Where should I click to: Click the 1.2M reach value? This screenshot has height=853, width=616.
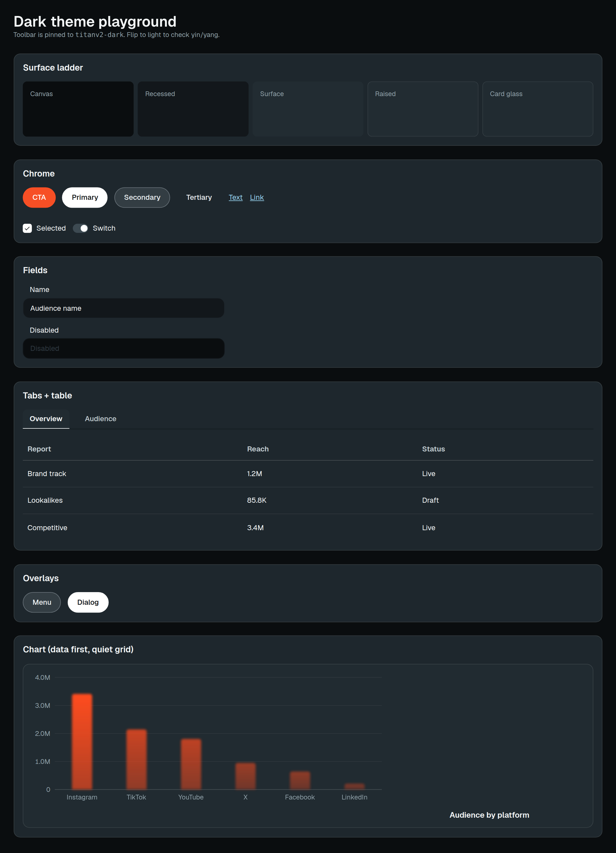point(255,474)
